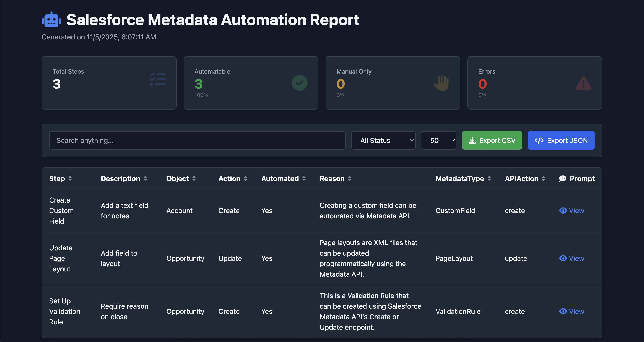
Task: Focus the Search anything input field
Action: [197, 141]
